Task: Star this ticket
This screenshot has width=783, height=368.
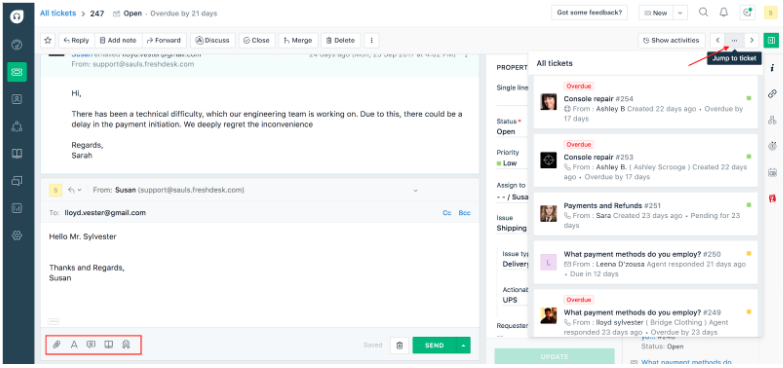Action: 48,40
